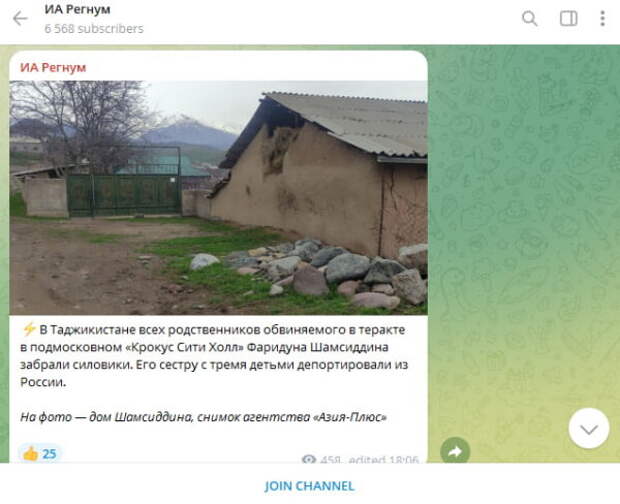Click ИА Регнум sender name in message
Viewport: 620px width, 504px height.
(53, 68)
